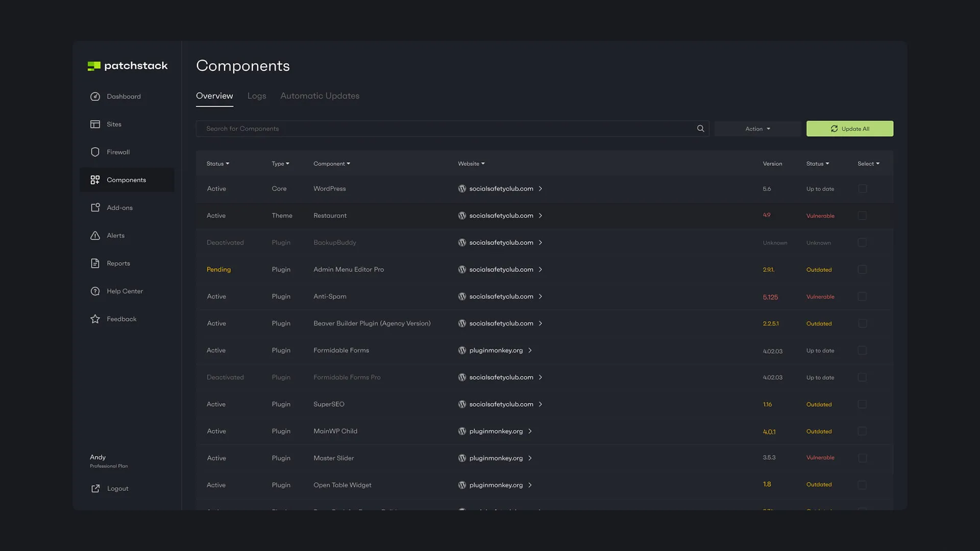Click WordPress logo icon in Master Slider row

[x=462, y=458]
